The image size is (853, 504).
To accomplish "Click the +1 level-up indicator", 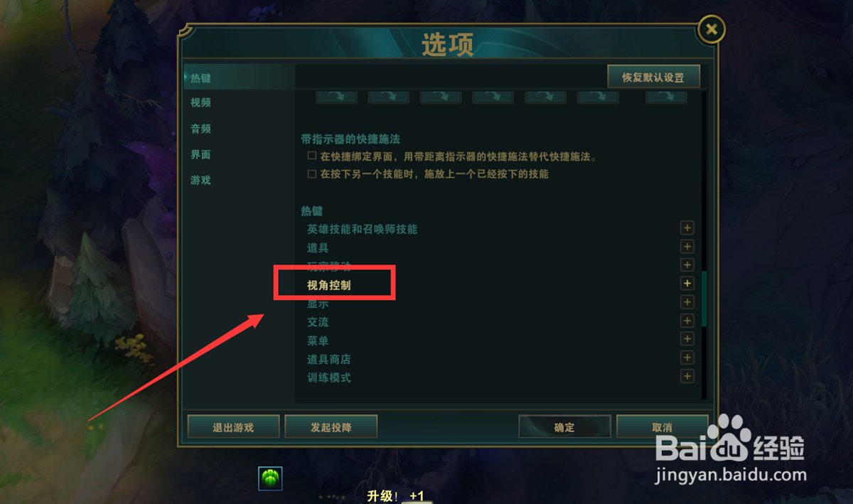I will tap(417, 496).
